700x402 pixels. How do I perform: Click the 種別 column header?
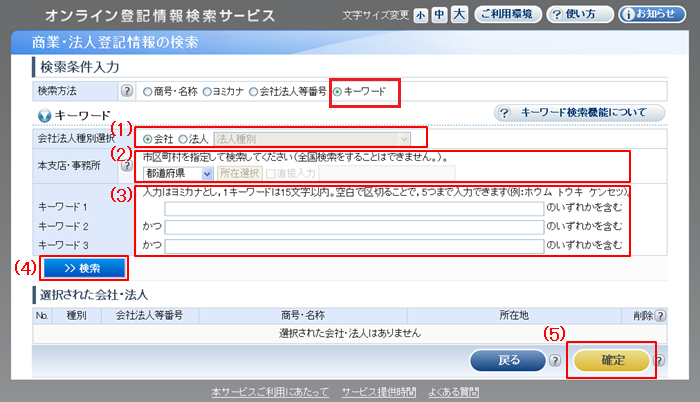click(76, 316)
